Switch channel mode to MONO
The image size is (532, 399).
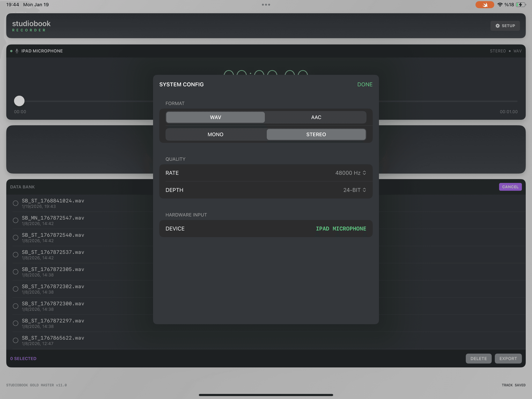click(x=216, y=134)
